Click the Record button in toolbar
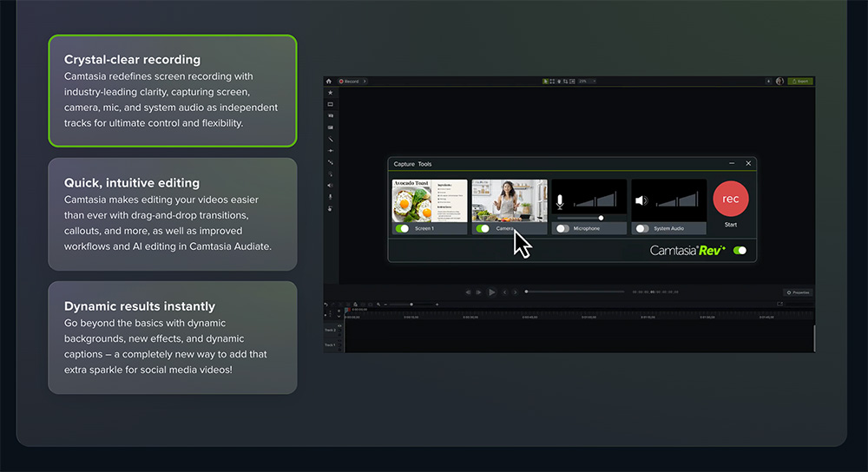The width and height of the screenshot is (868, 472). pyautogui.click(x=349, y=82)
